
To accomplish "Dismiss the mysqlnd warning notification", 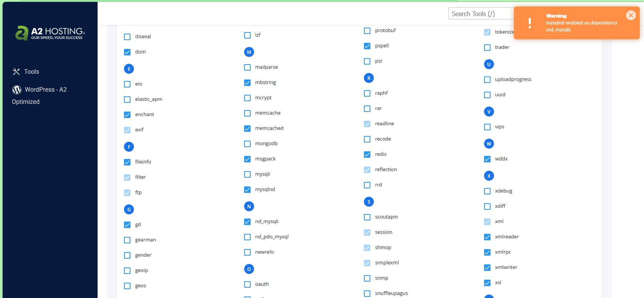I will pyautogui.click(x=631, y=15).
